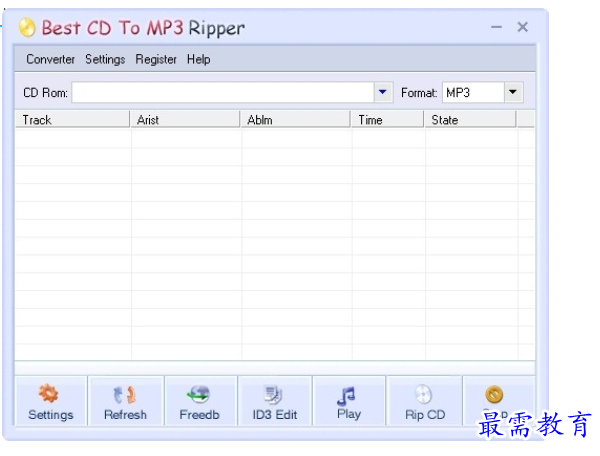Sort by the Time column header
Viewport: 600px width, 456px height.
tap(387, 120)
